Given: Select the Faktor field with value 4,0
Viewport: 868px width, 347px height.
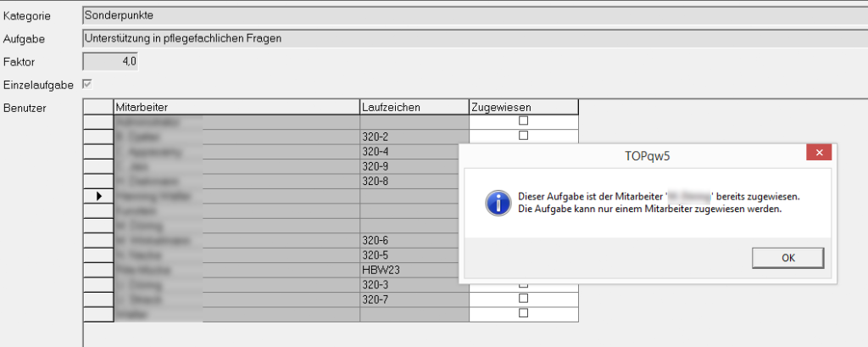Looking at the screenshot, I should click(x=110, y=61).
